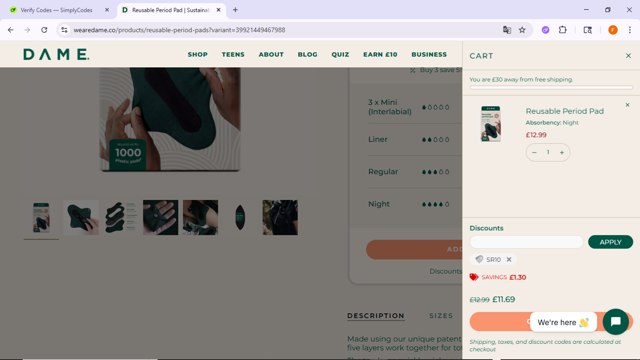
Task: Select seventh dark product thumbnail
Action: [x=280, y=218]
